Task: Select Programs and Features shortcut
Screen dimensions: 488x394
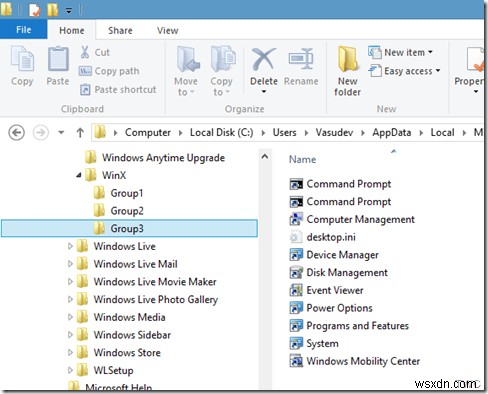Action: [x=349, y=326]
